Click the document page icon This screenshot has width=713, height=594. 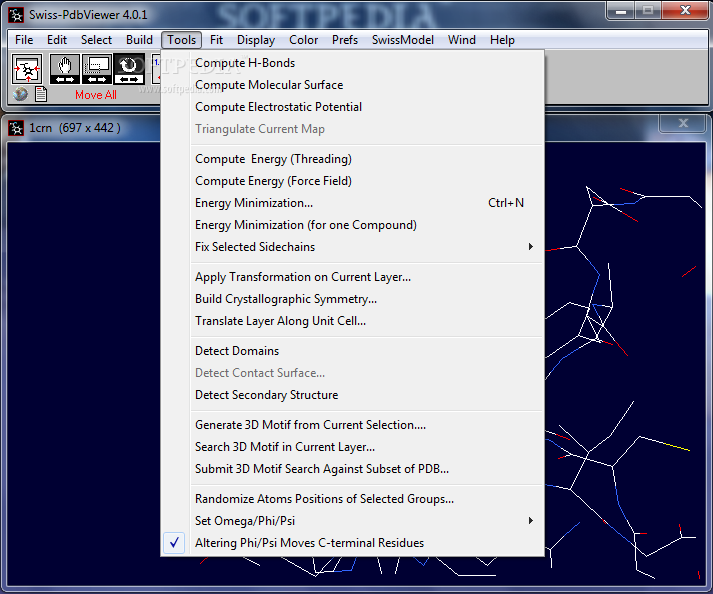point(41,94)
